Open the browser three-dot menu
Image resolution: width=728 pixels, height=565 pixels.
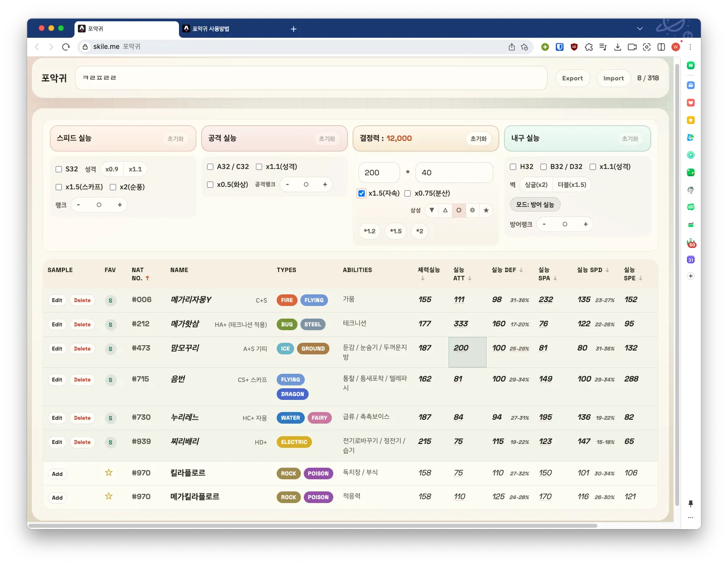click(x=690, y=47)
